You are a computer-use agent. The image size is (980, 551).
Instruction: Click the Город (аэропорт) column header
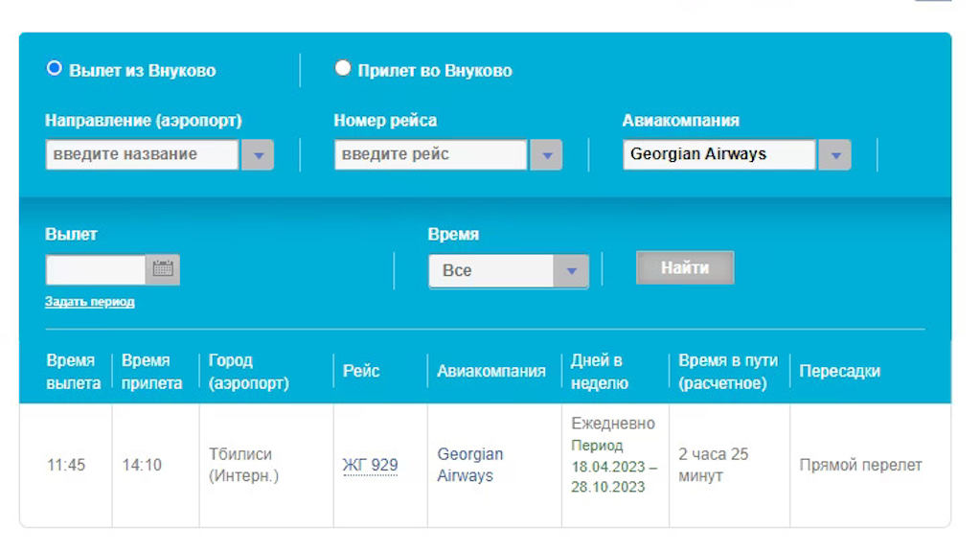(249, 372)
